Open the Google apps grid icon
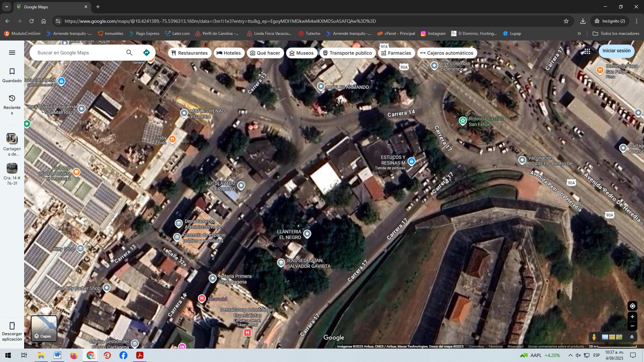Viewport: 644px width, 362px height. [587, 51]
